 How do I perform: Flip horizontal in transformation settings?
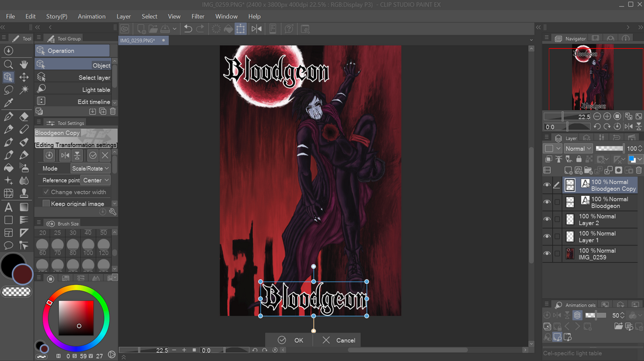pos(65,155)
